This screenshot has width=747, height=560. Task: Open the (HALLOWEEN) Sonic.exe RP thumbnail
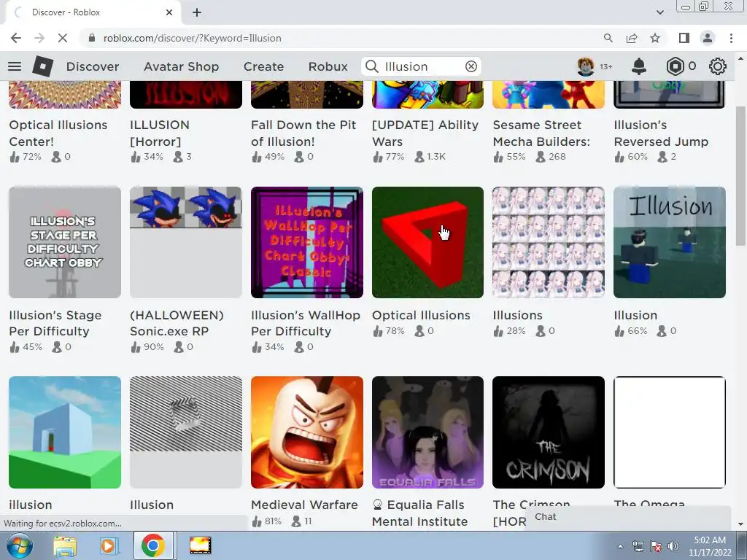186,242
